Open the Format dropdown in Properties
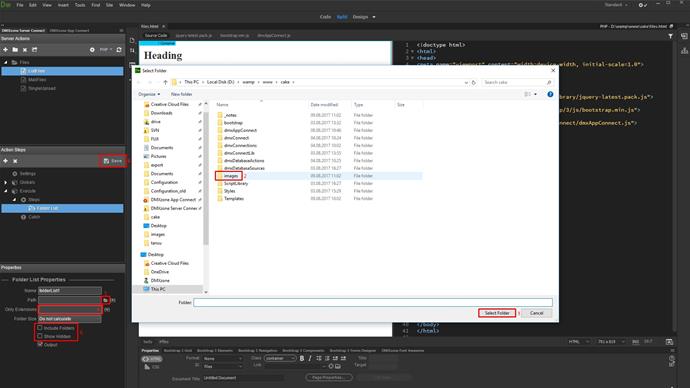Viewport: 690px width, 388px height. [x=223, y=359]
